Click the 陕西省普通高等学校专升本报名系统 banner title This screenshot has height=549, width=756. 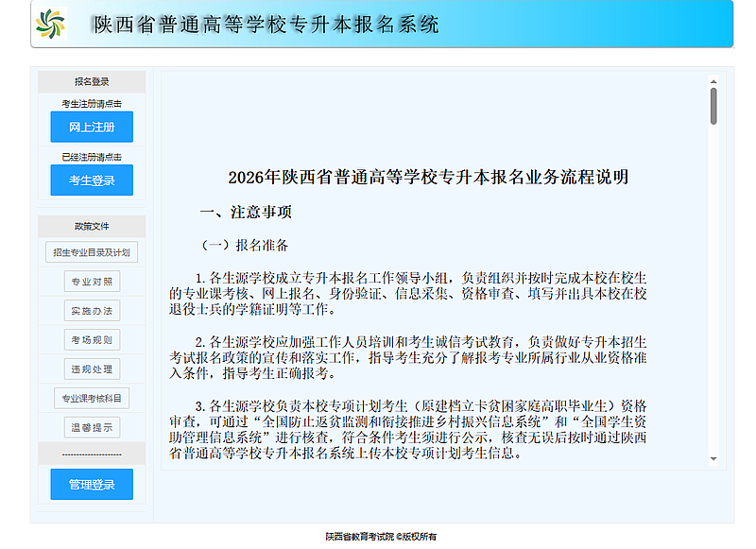(x=266, y=25)
